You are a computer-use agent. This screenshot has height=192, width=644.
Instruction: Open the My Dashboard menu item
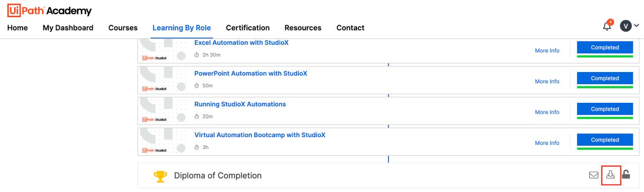point(68,28)
